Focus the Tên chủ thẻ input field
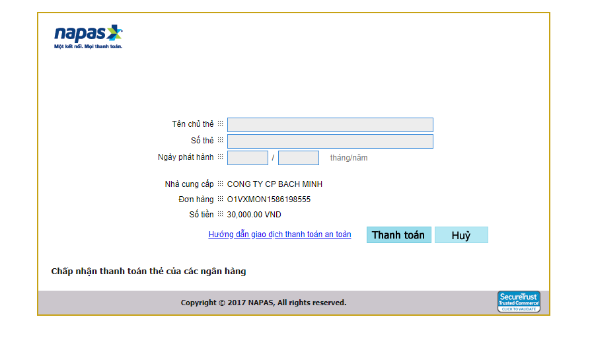Screen dimensions: 590x364 (x=330, y=125)
